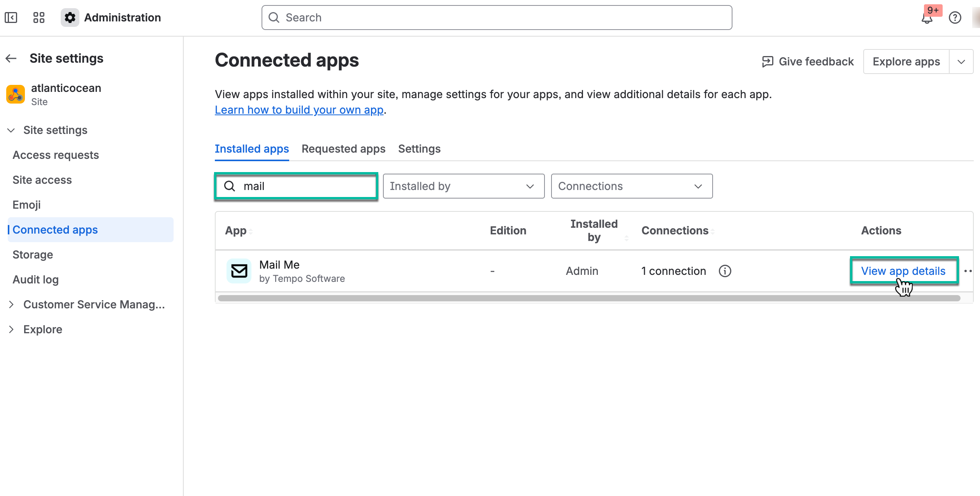The image size is (980, 496).
Task: Open the Installed by dropdown
Action: (x=463, y=186)
